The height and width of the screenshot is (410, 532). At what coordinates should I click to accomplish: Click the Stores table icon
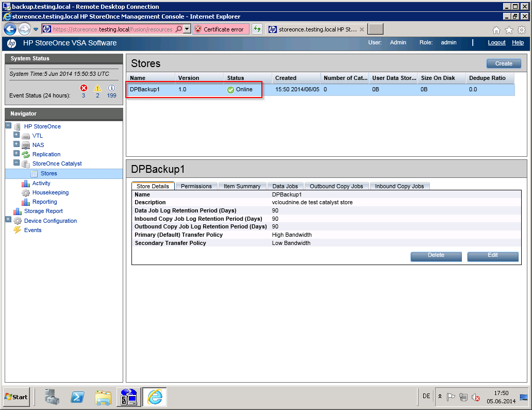(x=34, y=174)
